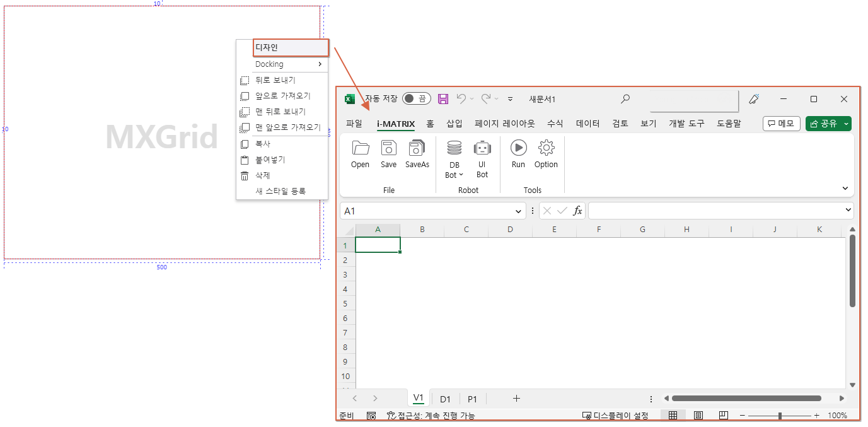
Task: Toggle the AutoSave switch
Action: 416,99
